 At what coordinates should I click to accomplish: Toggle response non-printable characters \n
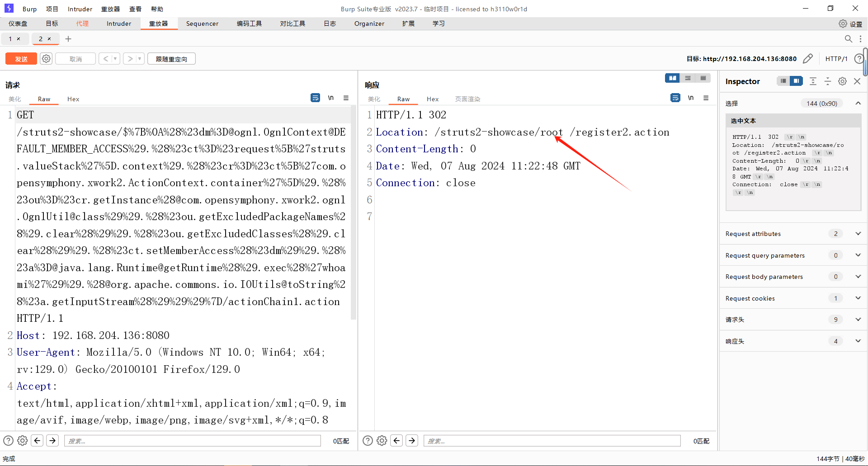click(x=691, y=98)
